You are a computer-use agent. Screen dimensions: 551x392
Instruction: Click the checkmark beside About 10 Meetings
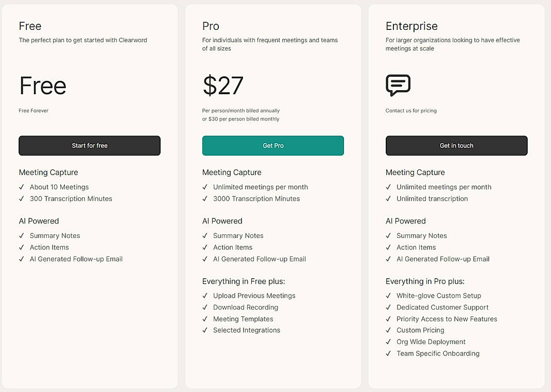pos(21,187)
